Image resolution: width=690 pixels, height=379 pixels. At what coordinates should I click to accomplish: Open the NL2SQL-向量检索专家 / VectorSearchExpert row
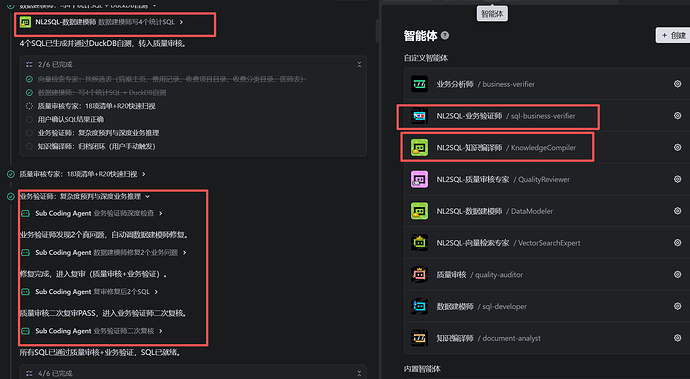547,243
